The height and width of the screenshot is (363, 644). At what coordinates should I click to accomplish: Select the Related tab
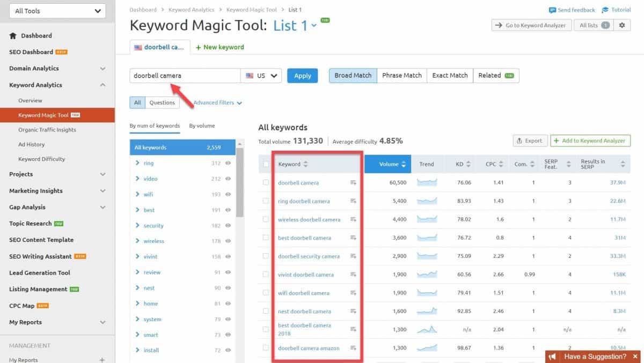coord(496,76)
